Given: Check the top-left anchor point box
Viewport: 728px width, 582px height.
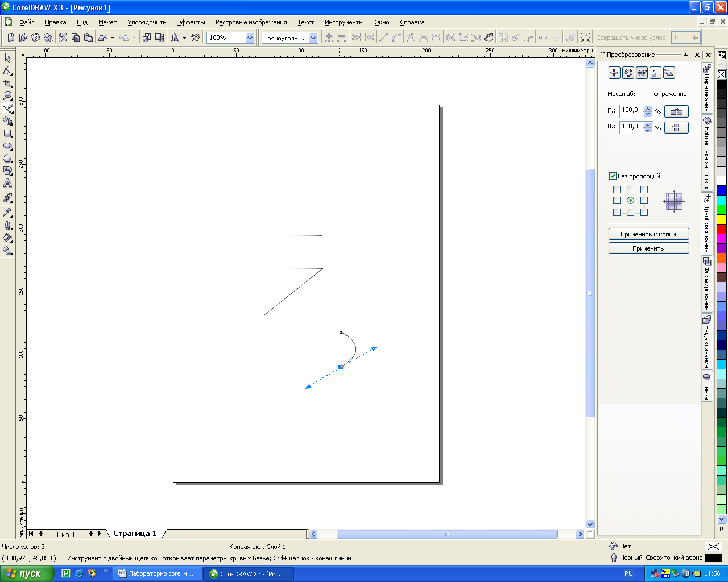Looking at the screenshot, I should [x=617, y=189].
